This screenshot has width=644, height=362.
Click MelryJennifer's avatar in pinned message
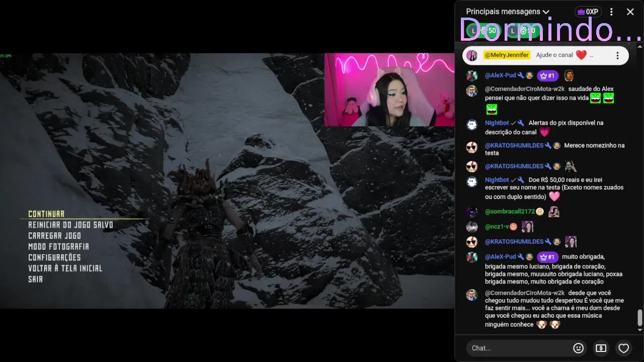click(472, 55)
